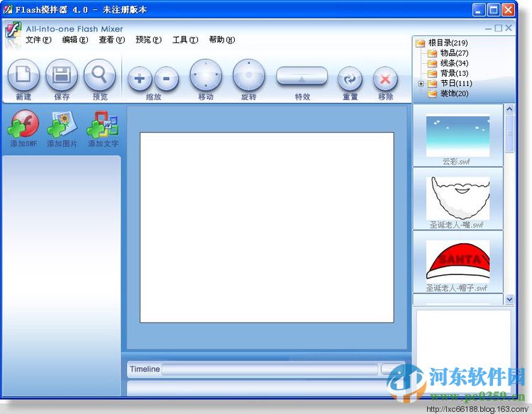
Task: Click the 重置 (Reset) arrows button
Action: tap(350, 79)
